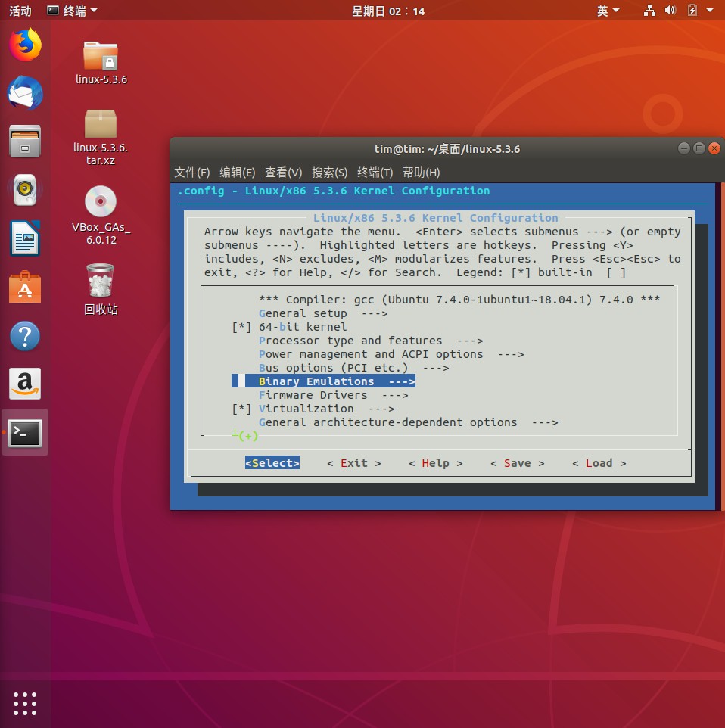Open Rhythmbox music player icon
Viewport: 725px width, 728px height.
(25, 190)
